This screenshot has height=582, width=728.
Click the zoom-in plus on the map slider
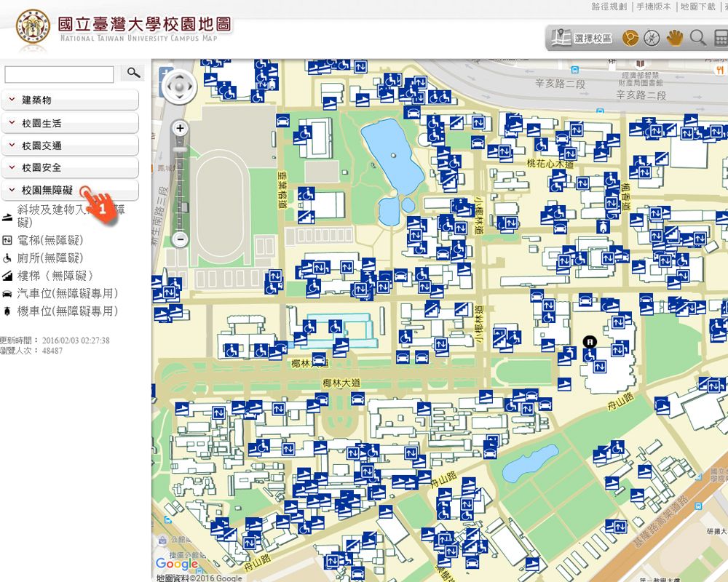[178, 128]
